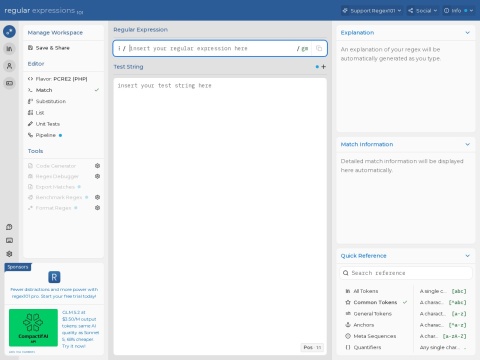Viewport: 480px width, 360px height.
Task: Open the settings gear in lower sidebar
Action: click(9, 254)
